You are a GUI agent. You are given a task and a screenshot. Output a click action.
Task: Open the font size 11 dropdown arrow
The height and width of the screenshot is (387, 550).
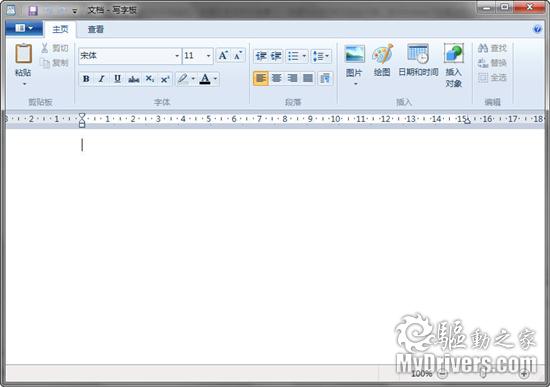point(208,56)
